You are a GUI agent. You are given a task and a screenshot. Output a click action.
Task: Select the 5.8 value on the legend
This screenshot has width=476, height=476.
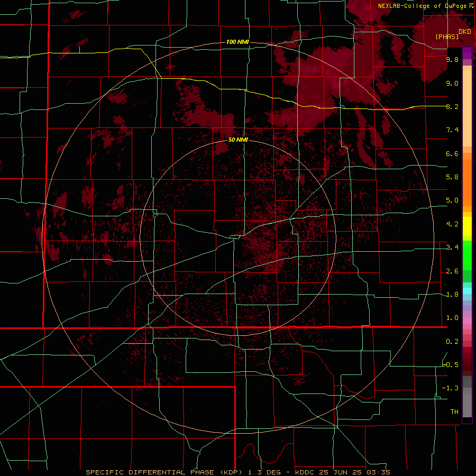[452, 177]
